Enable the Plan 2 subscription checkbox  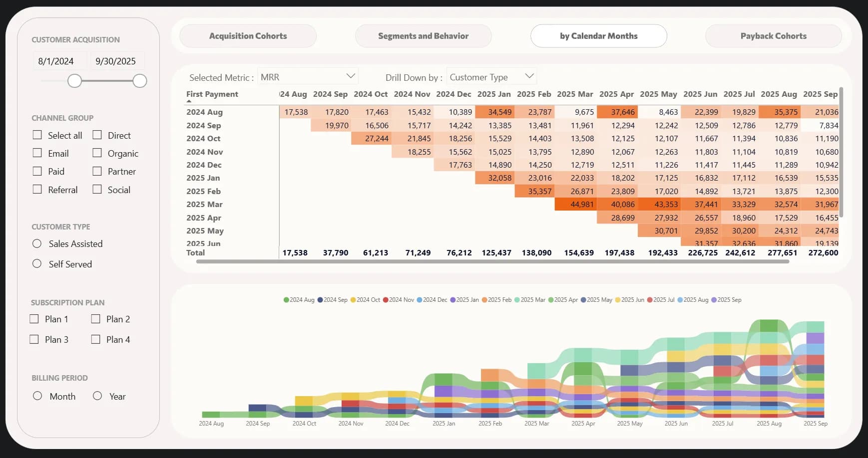96,319
